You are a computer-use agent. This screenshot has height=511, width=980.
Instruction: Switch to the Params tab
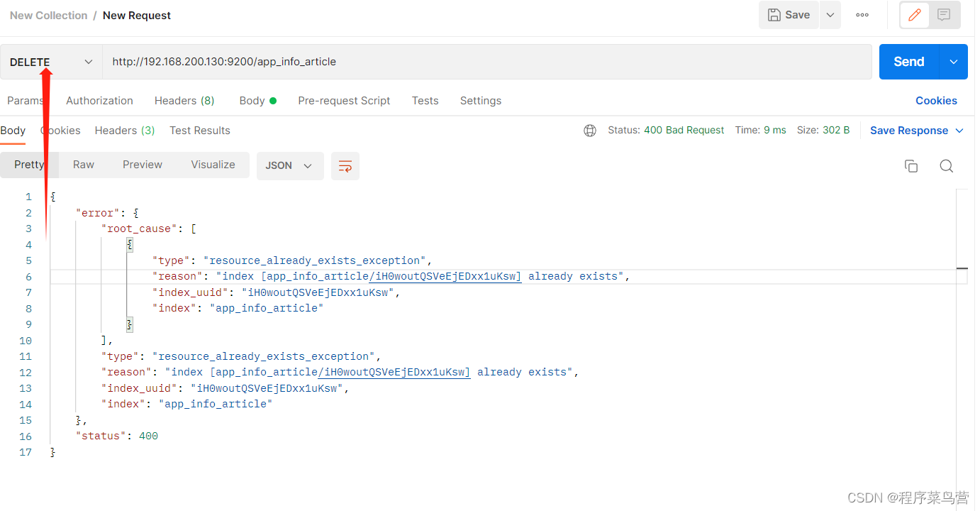click(25, 101)
